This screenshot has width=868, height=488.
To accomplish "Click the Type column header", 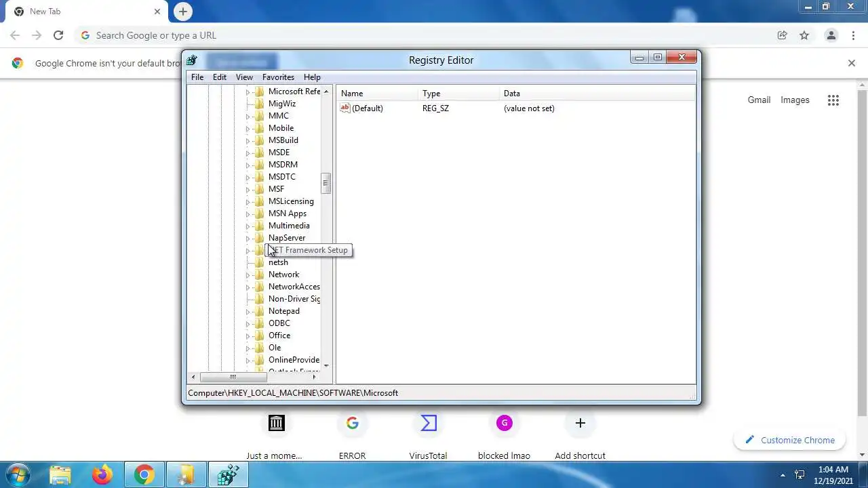I will click(459, 94).
